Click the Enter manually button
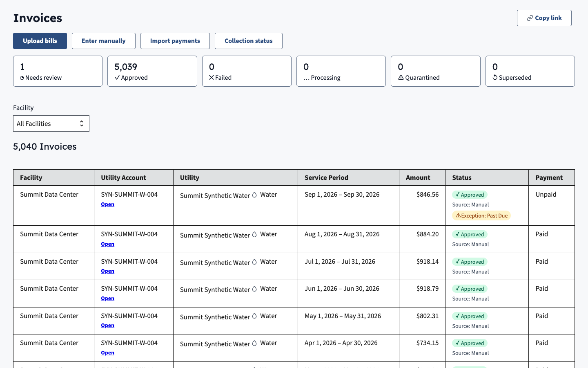Viewport: 588px width, 368px height. pyautogui.click(x=104, y=41)
